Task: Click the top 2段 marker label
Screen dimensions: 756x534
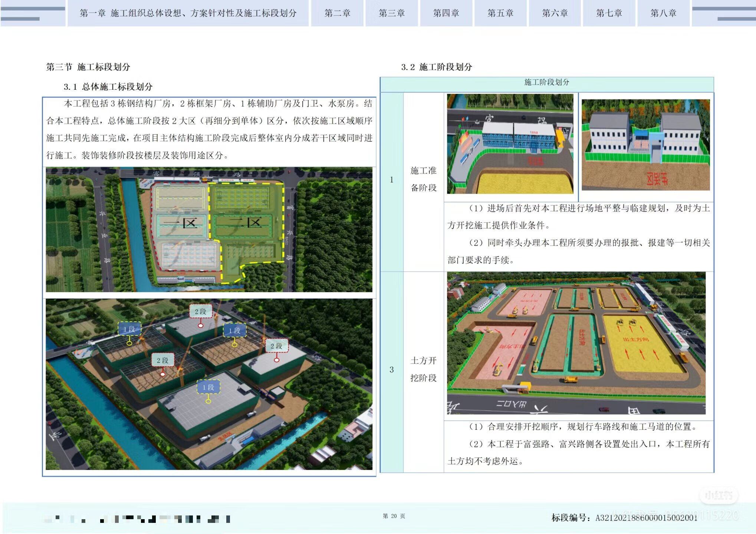Action: coord(200,311)
